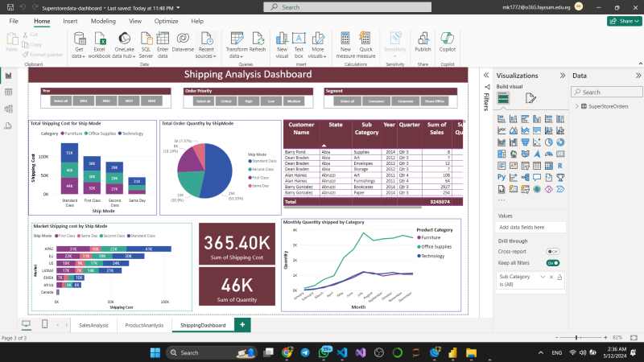This screenshot has height=362, width=644.
Task: Select 2014 in the Year slicer
Action: click(152, 101)
